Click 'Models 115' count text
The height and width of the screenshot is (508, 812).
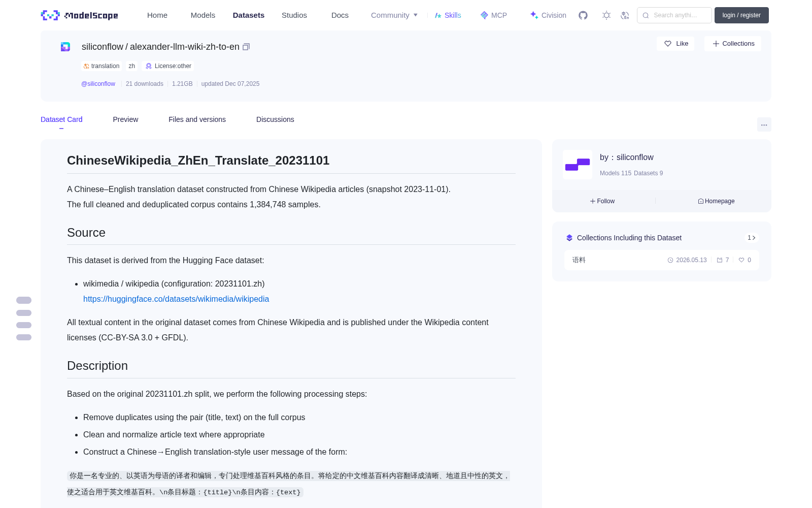click(616, 173)
